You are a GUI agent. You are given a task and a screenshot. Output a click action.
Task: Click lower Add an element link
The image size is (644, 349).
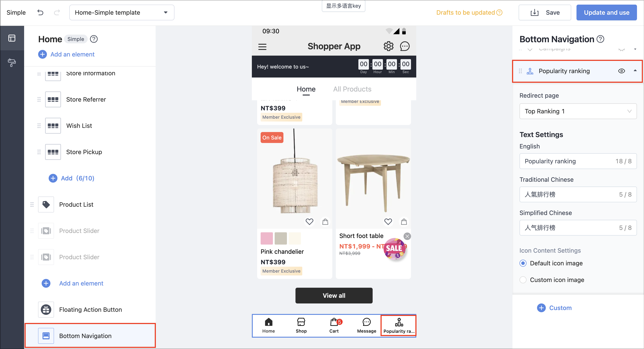pyautogui.click(x=72, y=283)
